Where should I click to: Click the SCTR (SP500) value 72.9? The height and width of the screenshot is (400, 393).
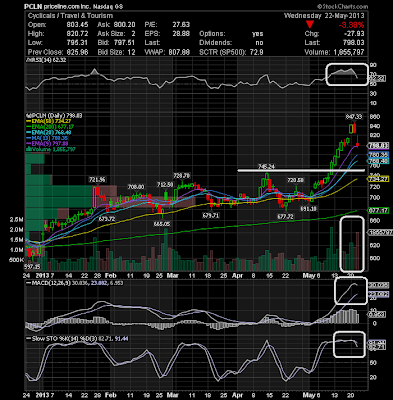257,52
